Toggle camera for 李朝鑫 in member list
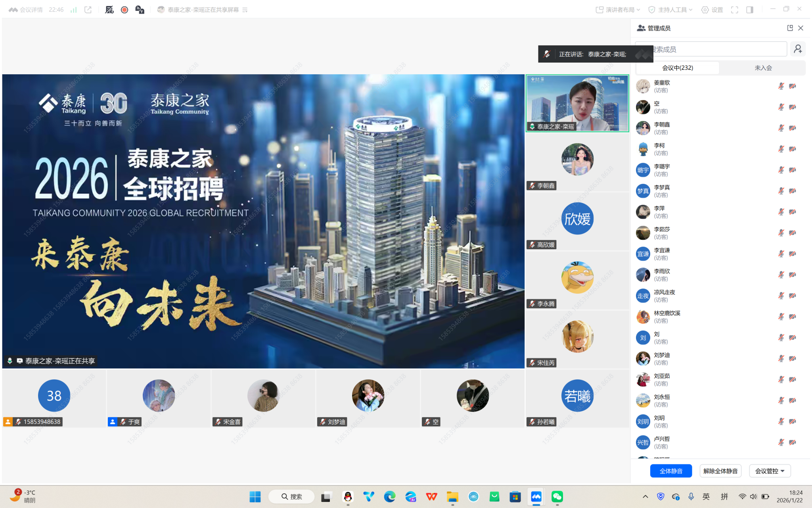 click(x=793, y=128)
